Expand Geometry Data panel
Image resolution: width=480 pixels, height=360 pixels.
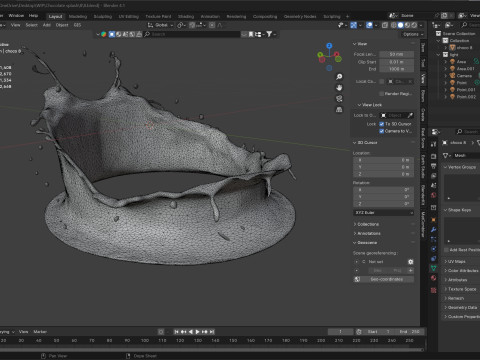pos(461,307)
